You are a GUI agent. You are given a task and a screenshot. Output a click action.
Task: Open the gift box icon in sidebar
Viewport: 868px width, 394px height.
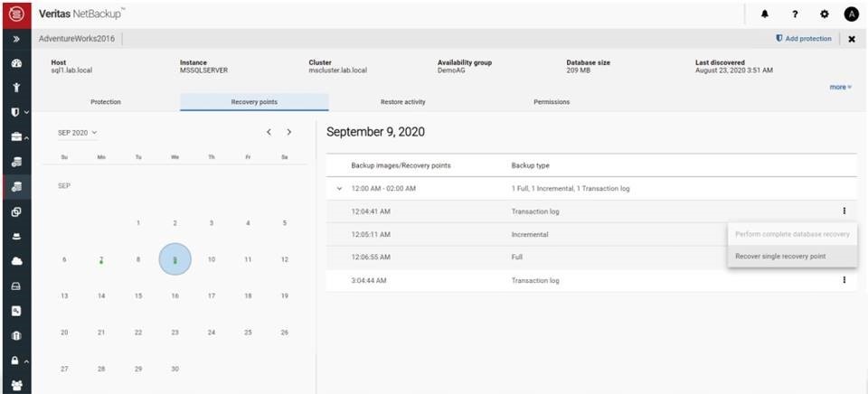[16, 336]
